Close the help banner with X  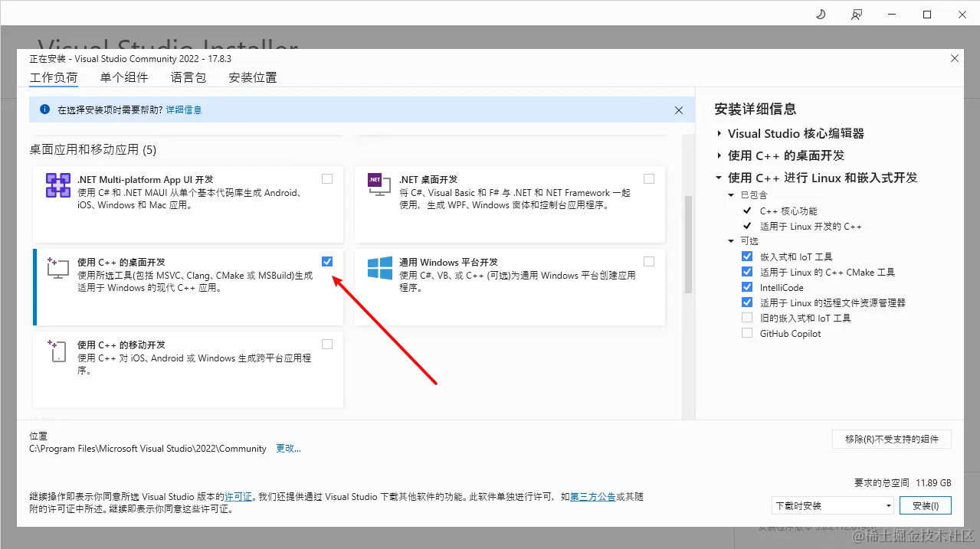[x=678, y=110]
